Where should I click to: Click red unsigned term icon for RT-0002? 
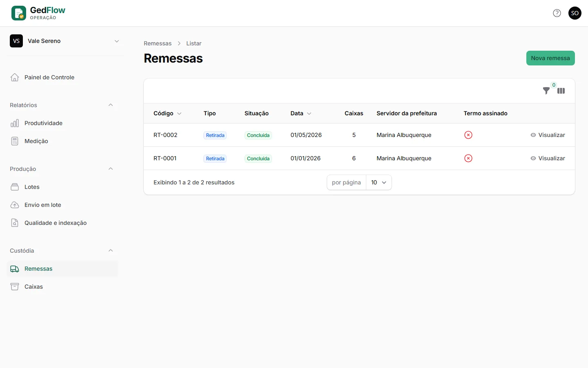point(468,135)
